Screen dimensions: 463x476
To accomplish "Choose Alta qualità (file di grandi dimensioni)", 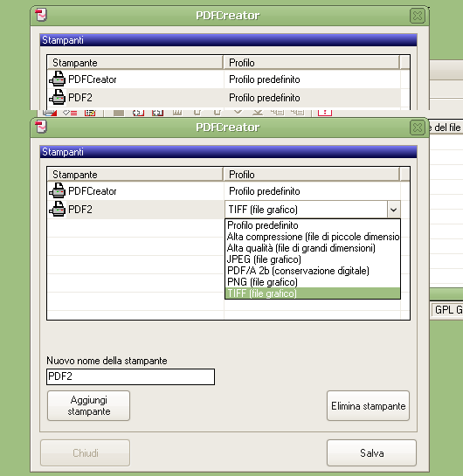I will 313,248.
